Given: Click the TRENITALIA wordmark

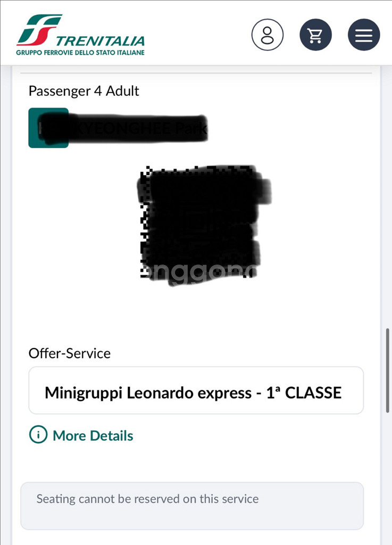Looking at the screenshot, I should click(x=100, y=41).
